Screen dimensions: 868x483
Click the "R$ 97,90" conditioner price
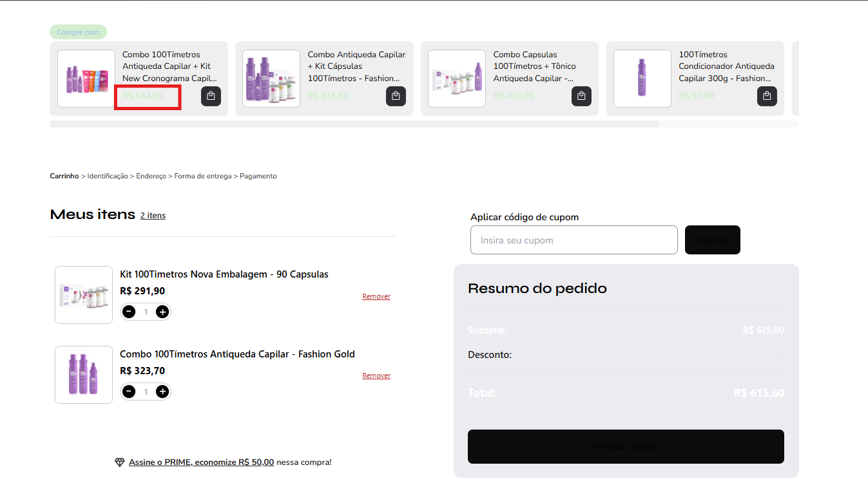pos(697,96)
